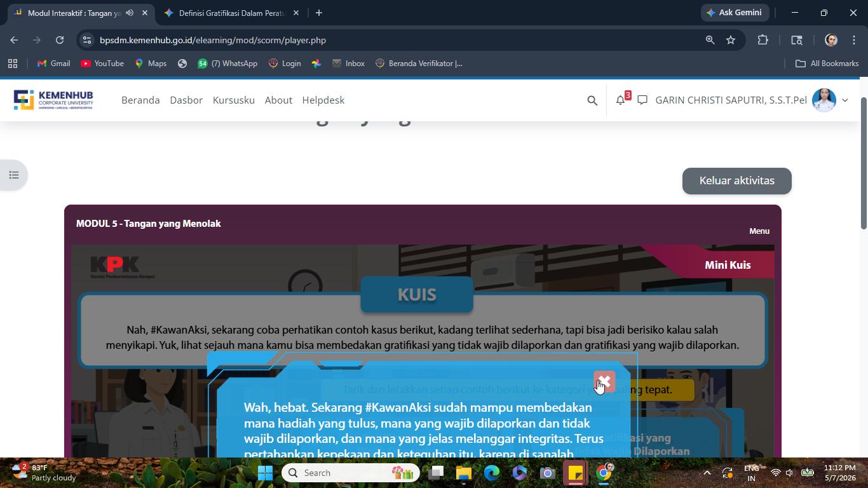
Task: Open the course index side drawer
Action: pos(14,175)
